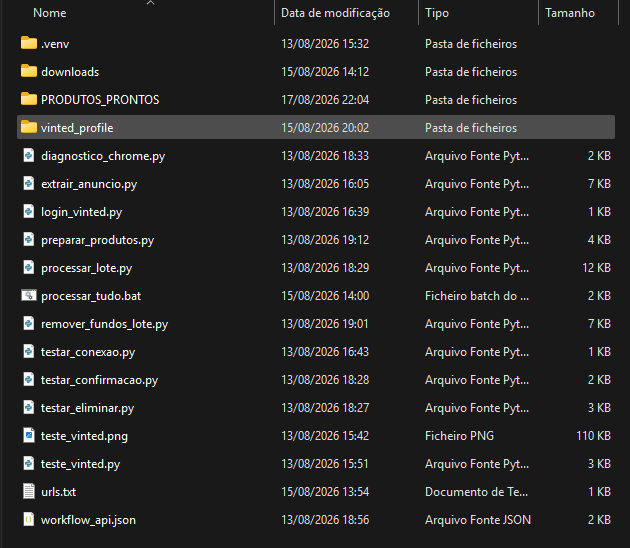Click the Ficheiro PNG type cell
This screenshot has height=548, width=630.
pyautogui.click(x=459, y=436)
